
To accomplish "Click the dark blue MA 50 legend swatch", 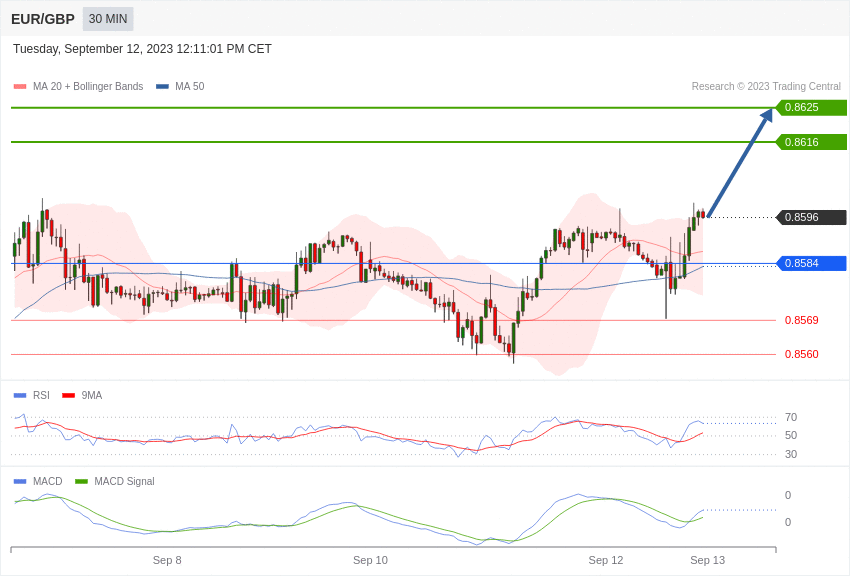I will 162,87.
